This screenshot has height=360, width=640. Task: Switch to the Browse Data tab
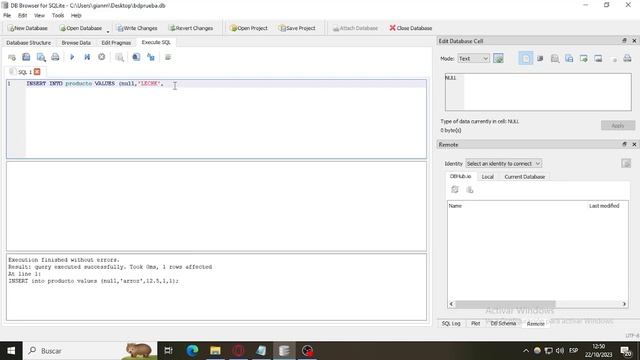pyautogui.click(x=76, y=42)
